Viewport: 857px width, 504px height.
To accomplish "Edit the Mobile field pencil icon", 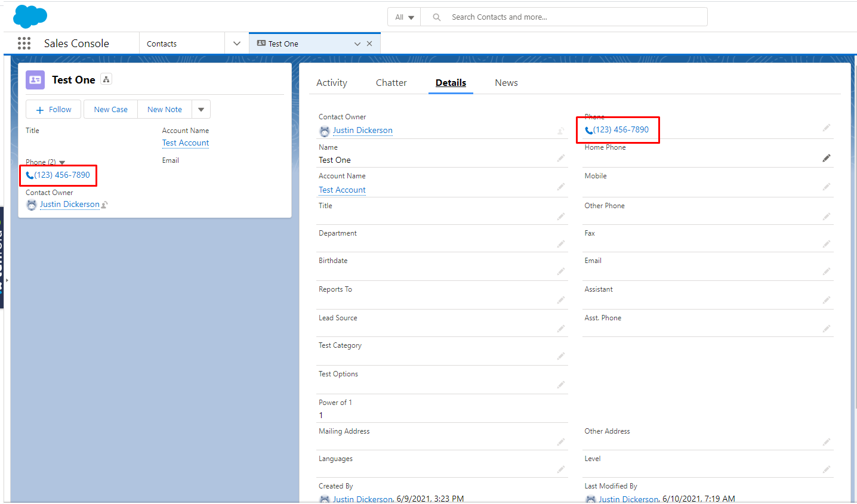I will pos(827,187).
